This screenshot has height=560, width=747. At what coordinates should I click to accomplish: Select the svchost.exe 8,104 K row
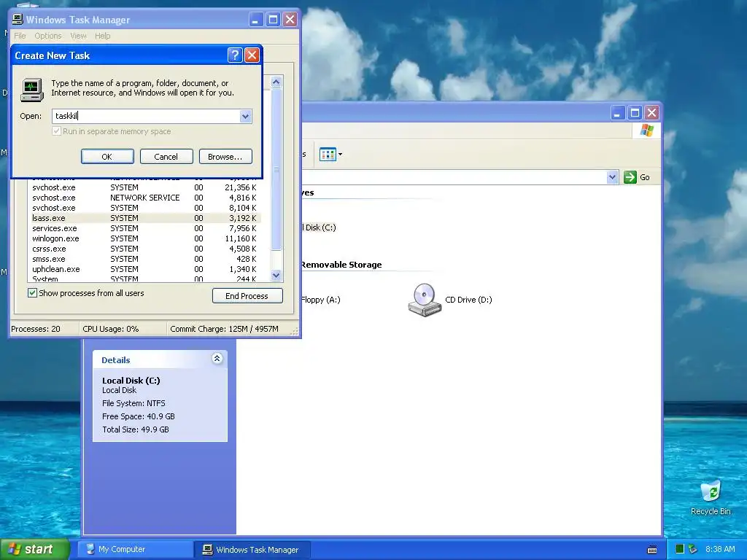[144, 208]
